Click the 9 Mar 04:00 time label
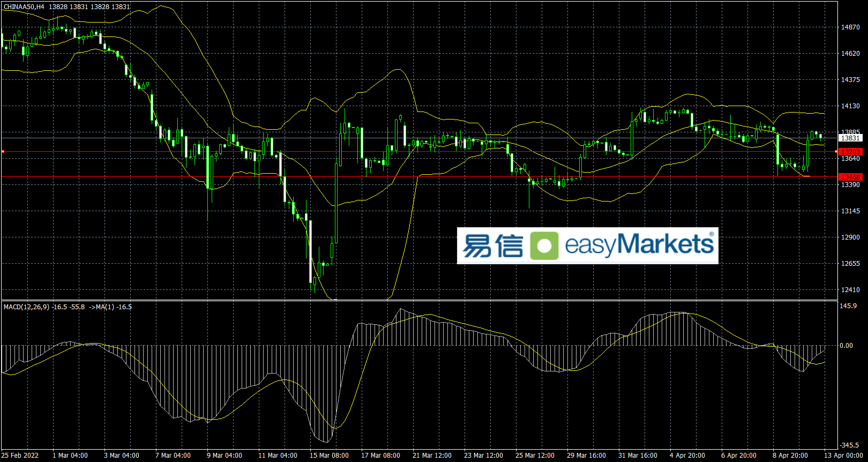The width and height of the screenshot is (868, 462). pos(225,456)
